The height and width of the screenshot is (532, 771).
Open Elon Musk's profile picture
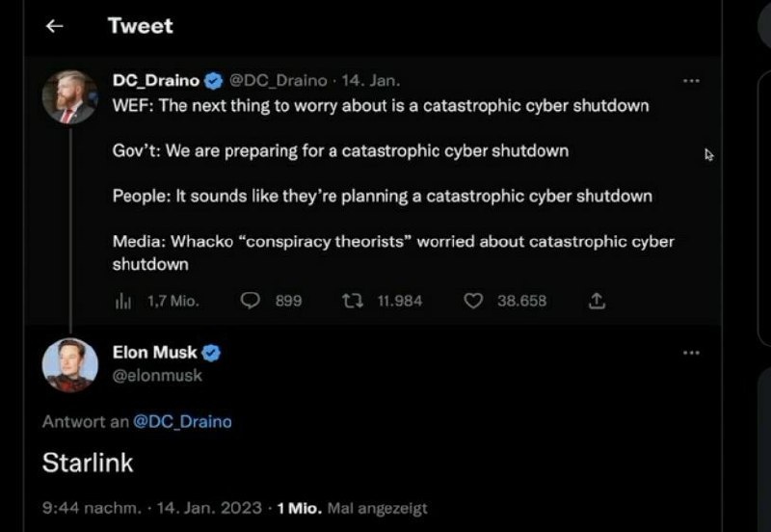pyautogui.click(x=69, y=365)
